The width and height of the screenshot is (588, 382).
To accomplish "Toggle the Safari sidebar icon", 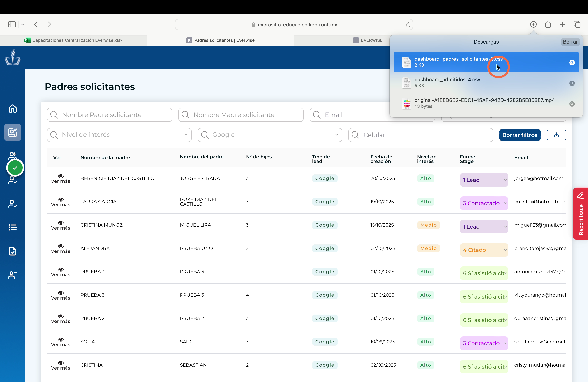I will point(12,24).
